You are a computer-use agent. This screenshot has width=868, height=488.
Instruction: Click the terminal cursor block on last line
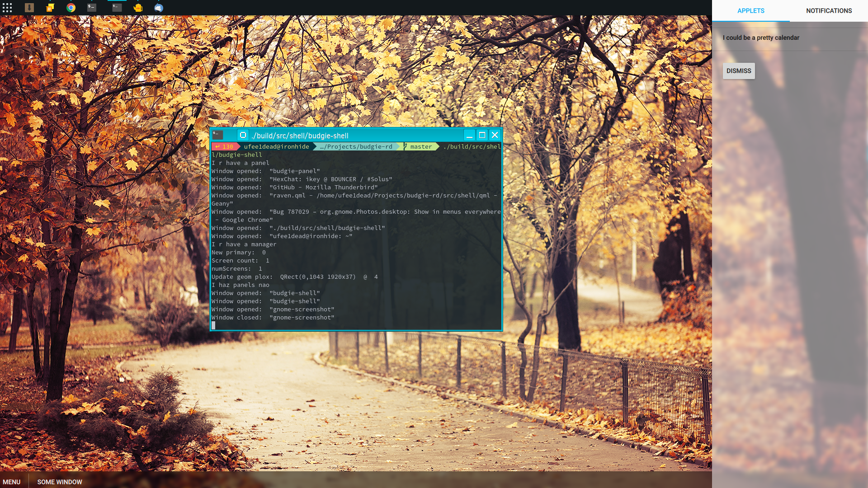click(x=213, y=325)
